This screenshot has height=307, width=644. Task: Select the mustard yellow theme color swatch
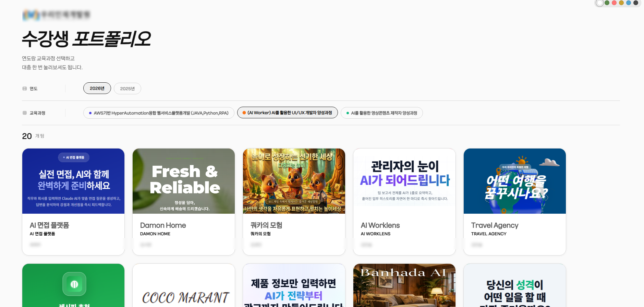click(x=621, y=3)
